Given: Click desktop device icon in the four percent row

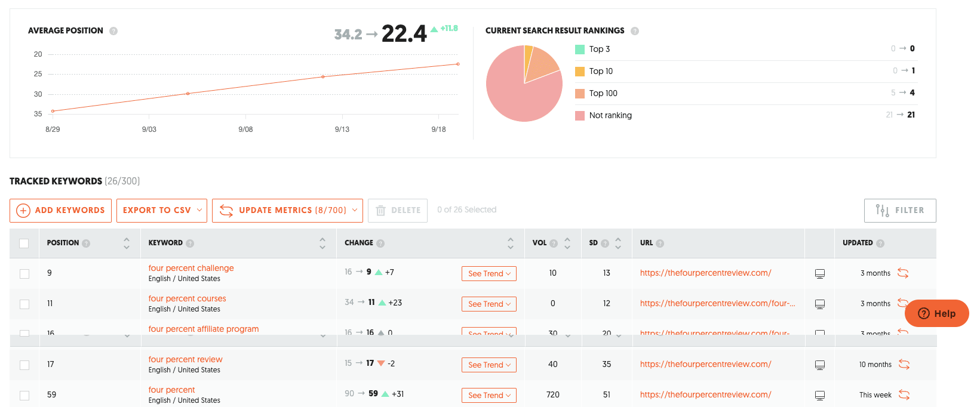Looking at the screenshot, I should (x=820, y=396).
